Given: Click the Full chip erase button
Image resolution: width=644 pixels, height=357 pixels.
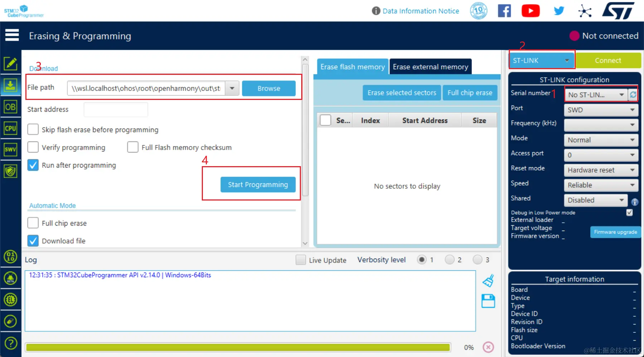Looking at the screenshot, I should (x=470, y=92).
